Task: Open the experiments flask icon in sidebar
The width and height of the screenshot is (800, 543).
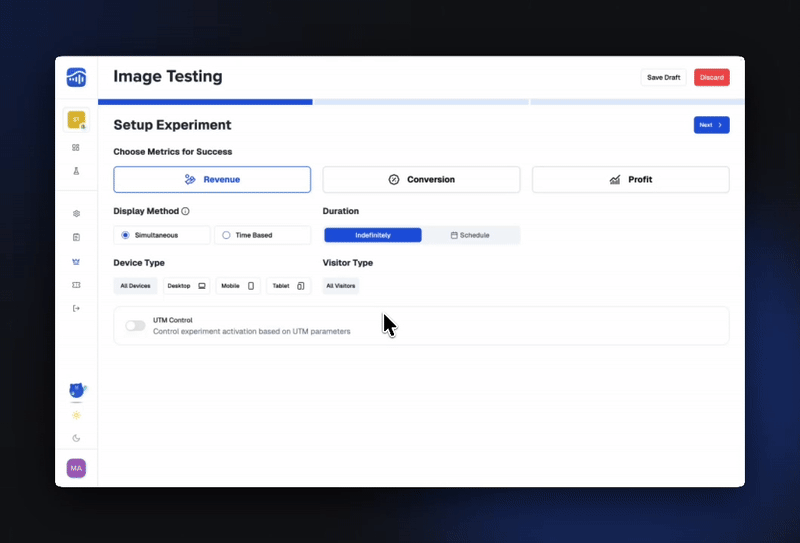Action: 76,171
